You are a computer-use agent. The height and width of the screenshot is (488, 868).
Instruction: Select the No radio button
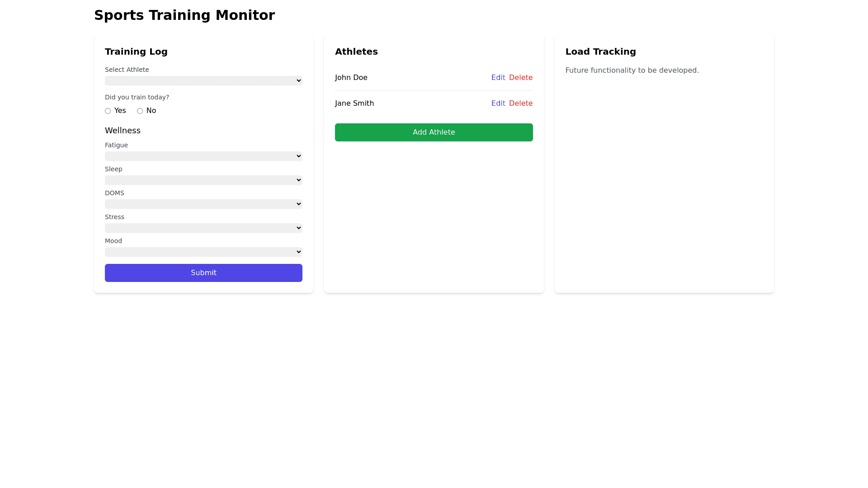(x=140, y=111)
